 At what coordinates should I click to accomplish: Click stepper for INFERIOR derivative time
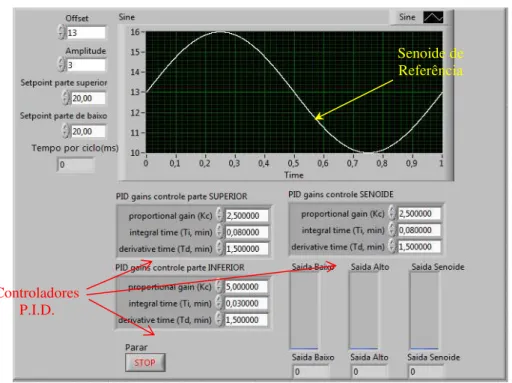(x=219, y=319)
